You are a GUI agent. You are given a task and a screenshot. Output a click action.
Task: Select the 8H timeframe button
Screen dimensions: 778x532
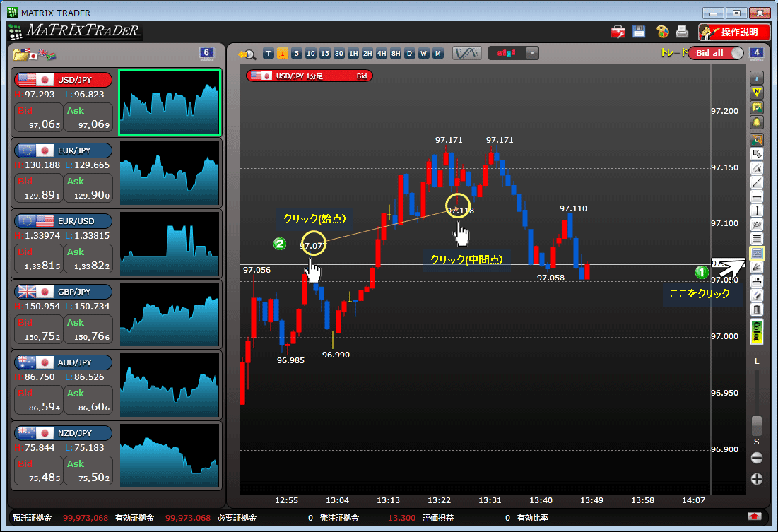[396, 53]
